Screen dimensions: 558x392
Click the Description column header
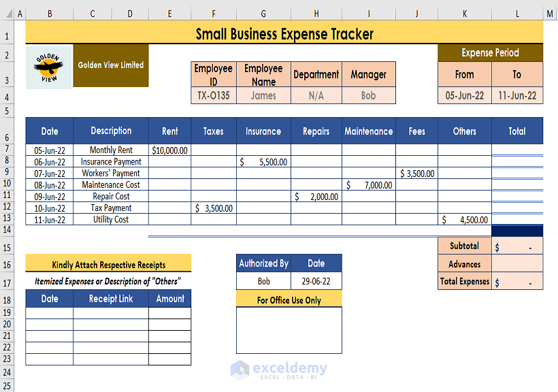111,131
